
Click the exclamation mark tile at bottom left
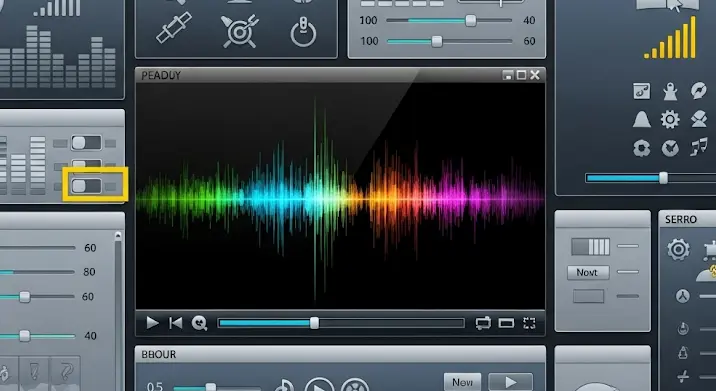34,372
